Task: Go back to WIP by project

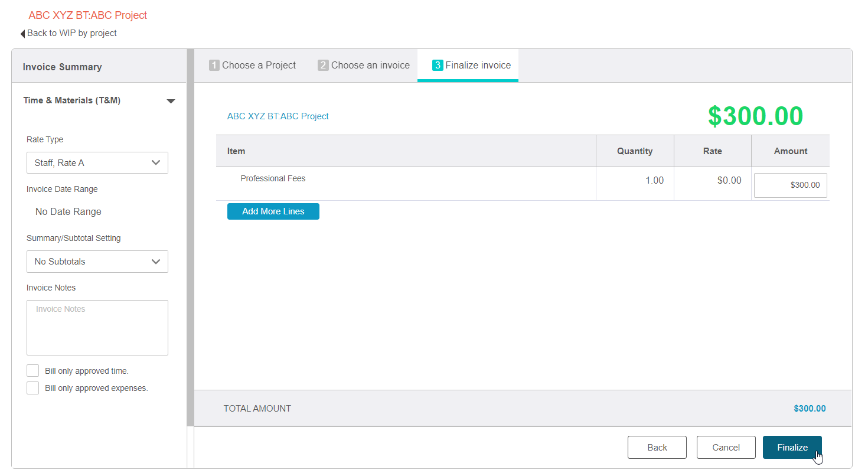Action: tap(71, 33)
